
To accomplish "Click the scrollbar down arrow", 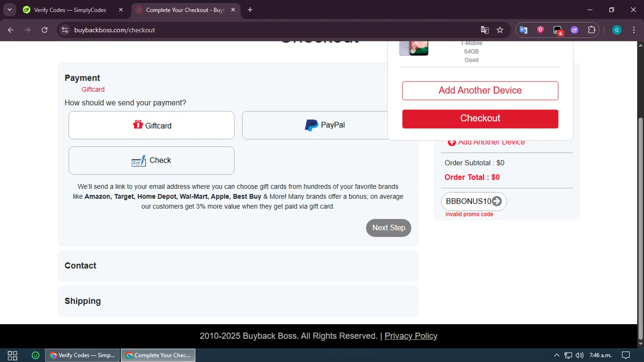I will point(641,344).
